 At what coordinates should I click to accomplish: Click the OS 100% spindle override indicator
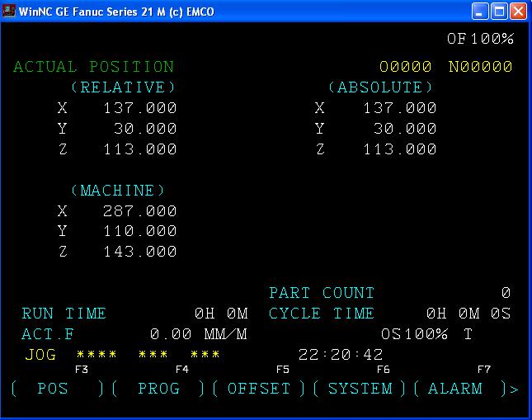pyautogui.click(x=414, y=334)
